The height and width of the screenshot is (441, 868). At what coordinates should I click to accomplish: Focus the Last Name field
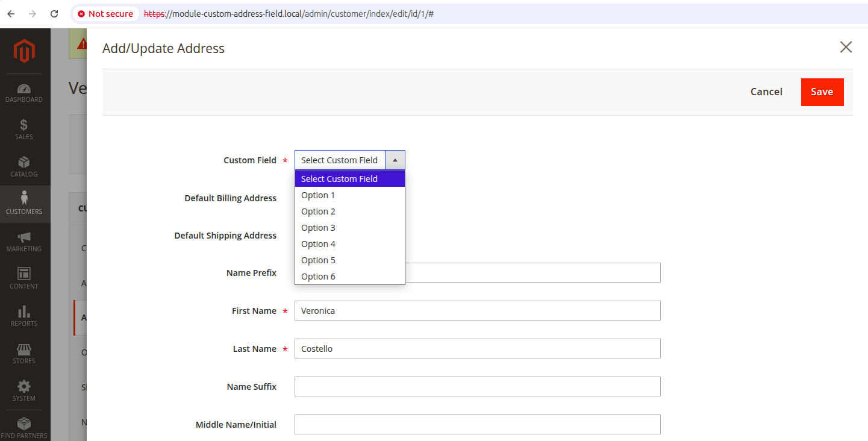pos(478,349)
